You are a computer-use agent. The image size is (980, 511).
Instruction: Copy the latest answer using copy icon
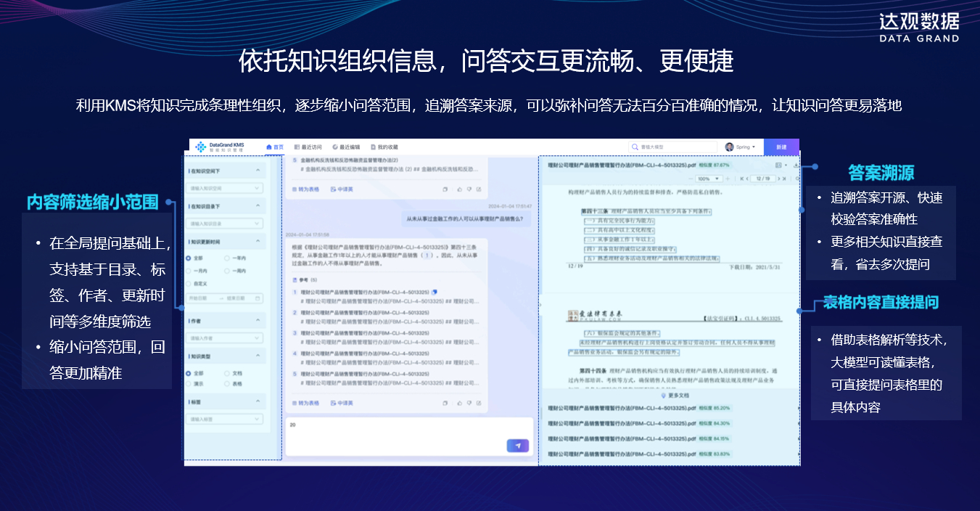[x=445, y=403]
